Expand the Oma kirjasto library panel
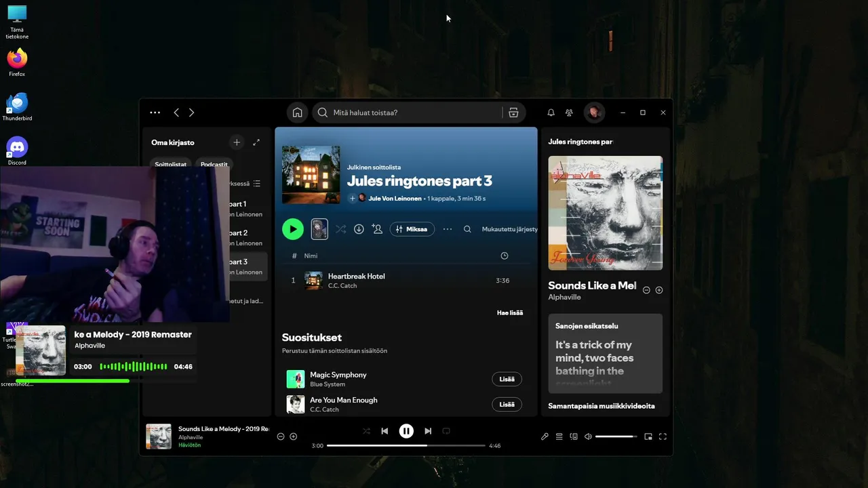Image resolution: width=868 pixels, height=488 pixels. tap(256, 142)
